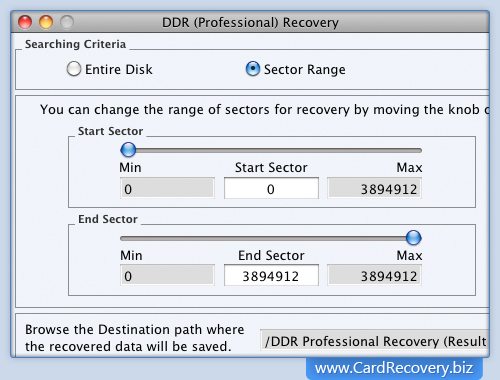500x380 pixels.
Task: Close the DDR Recovery window
Action: coord(25,22)
